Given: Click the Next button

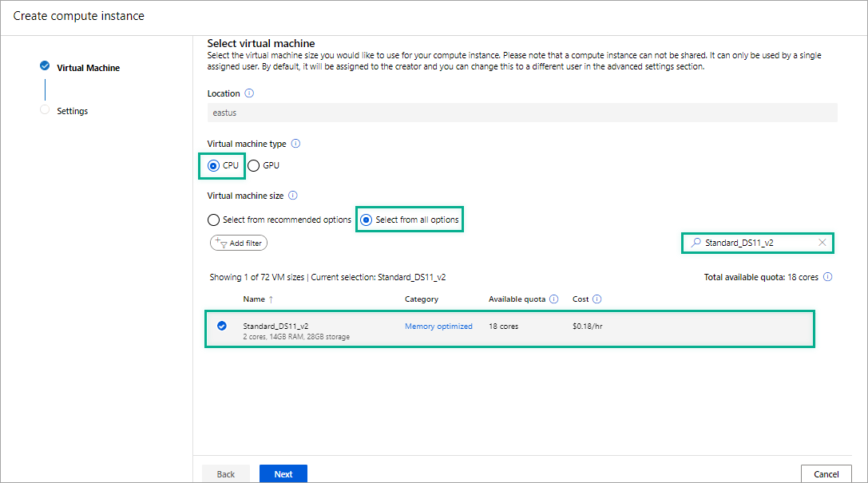Looking at the screenshot, I should click(283, 473).
